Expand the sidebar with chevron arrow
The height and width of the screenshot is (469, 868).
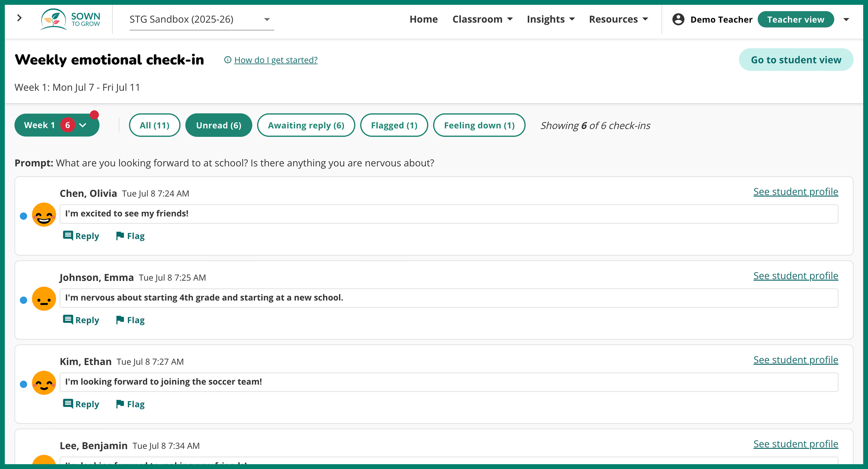pyautogui.click(x=19, y=18)
